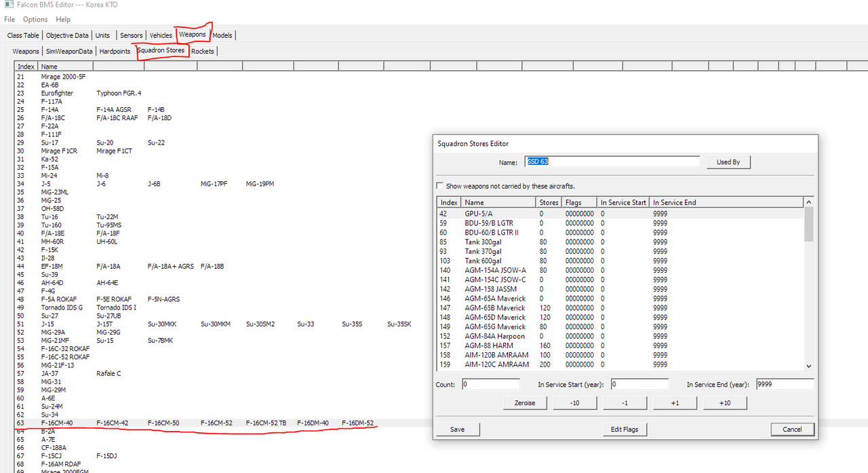Click the Zeroise button

click(x=525, y=403)
